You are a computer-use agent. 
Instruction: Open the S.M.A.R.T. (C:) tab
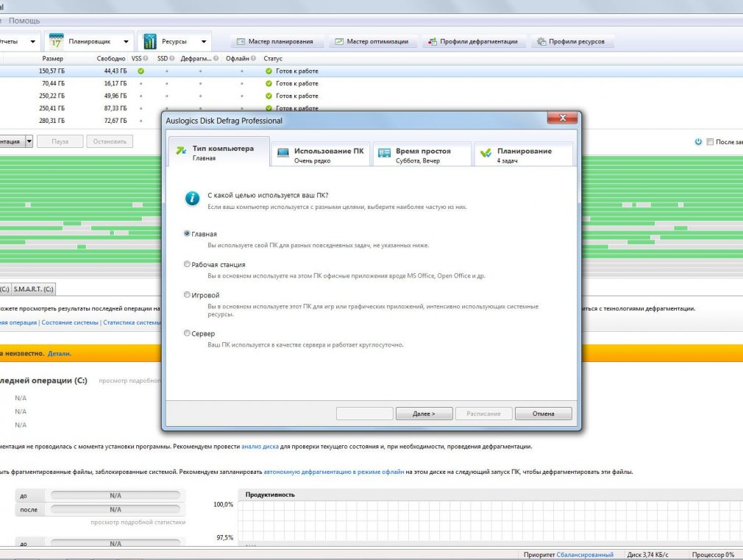33,288
